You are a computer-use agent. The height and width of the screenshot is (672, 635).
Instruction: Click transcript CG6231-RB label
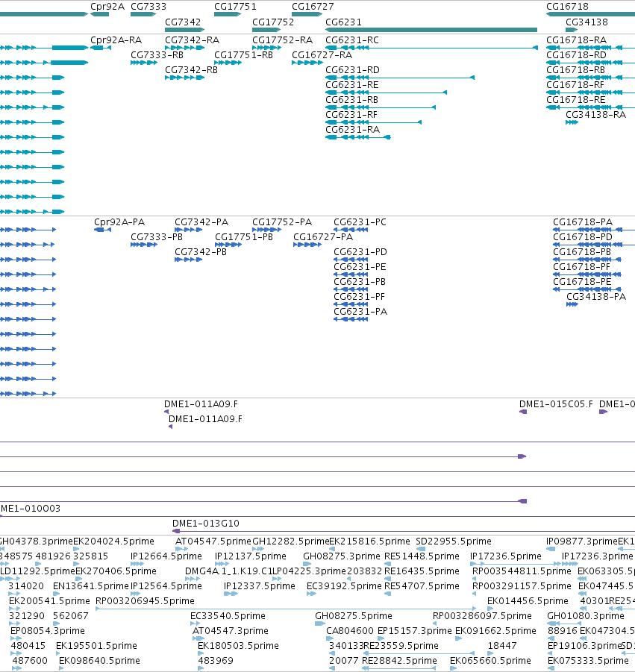[351, 99]
